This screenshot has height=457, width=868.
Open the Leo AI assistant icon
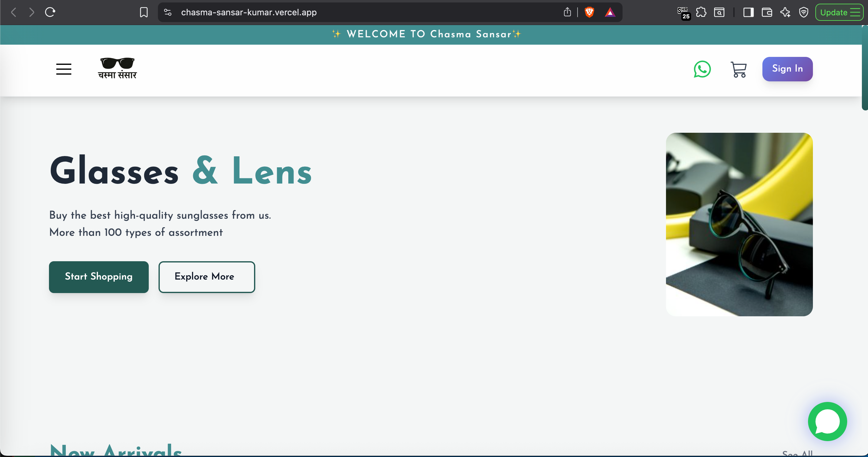tap(785, 13)
